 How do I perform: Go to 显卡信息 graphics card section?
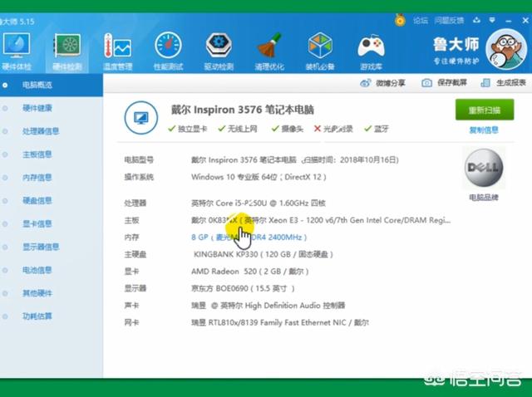(x=37, y=224)
